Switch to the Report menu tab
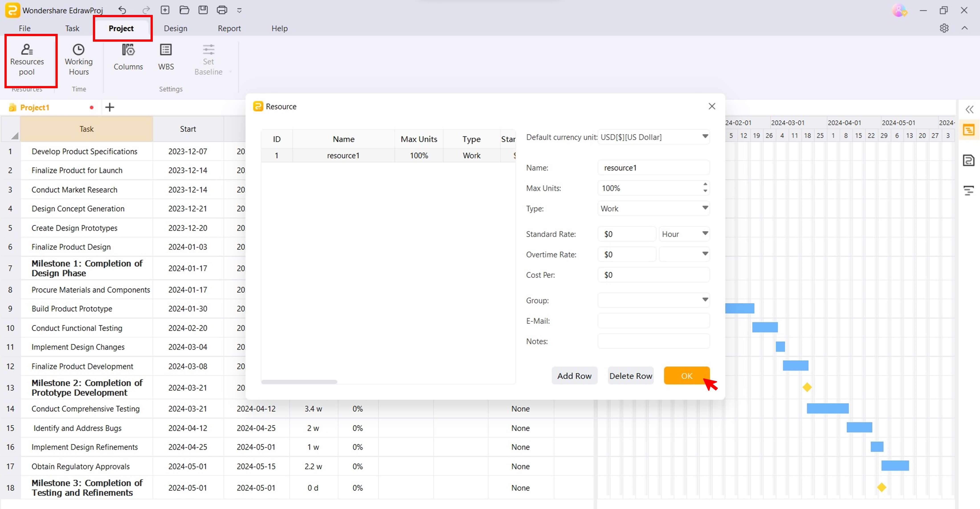This screenshot has height=509, width=980. [x=229, y=28]
